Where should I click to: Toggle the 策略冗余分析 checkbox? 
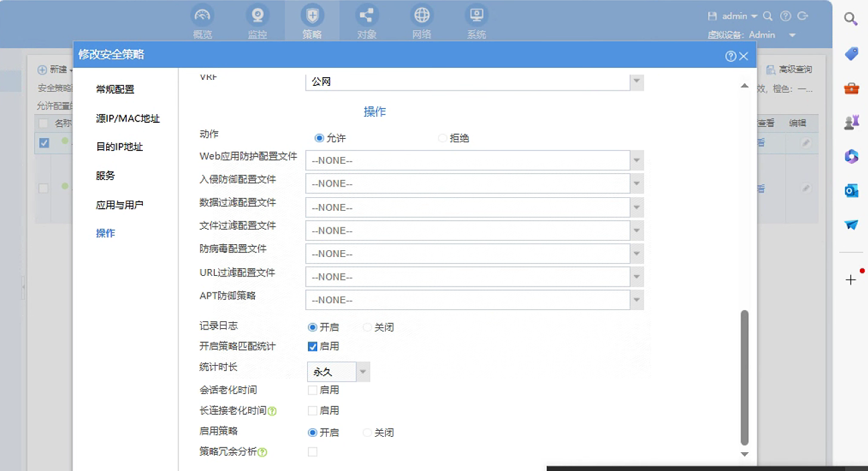312,452
